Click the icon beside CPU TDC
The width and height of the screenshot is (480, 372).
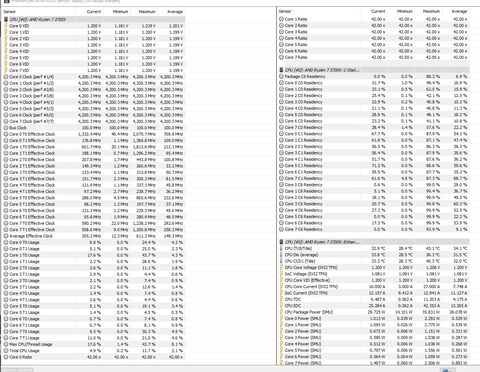coord(281,299)
